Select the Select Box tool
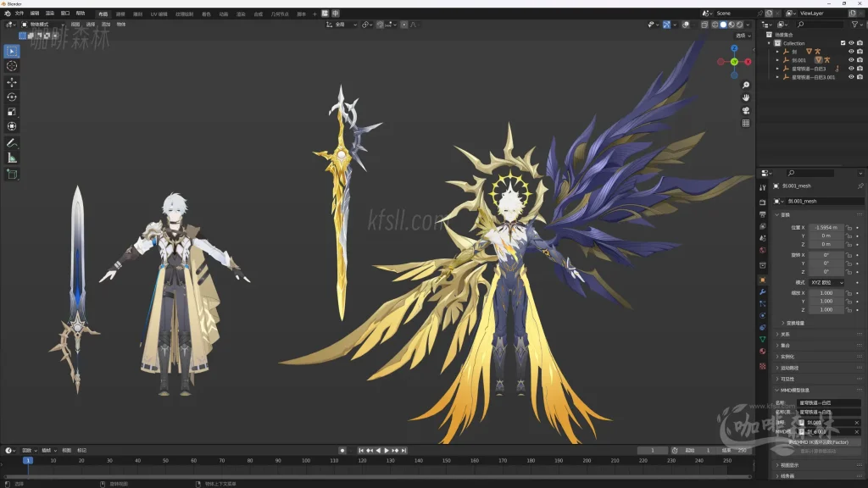This screenshot has width=868, height=488. [12, 52]
